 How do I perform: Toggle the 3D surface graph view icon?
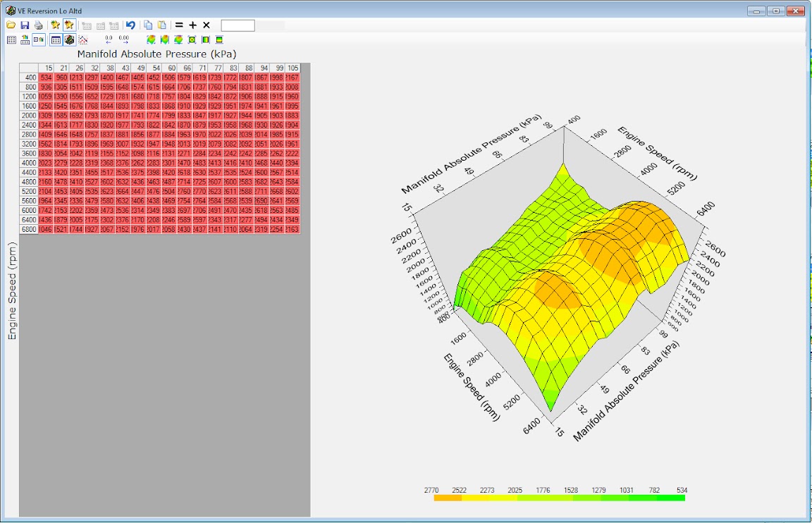69,40
